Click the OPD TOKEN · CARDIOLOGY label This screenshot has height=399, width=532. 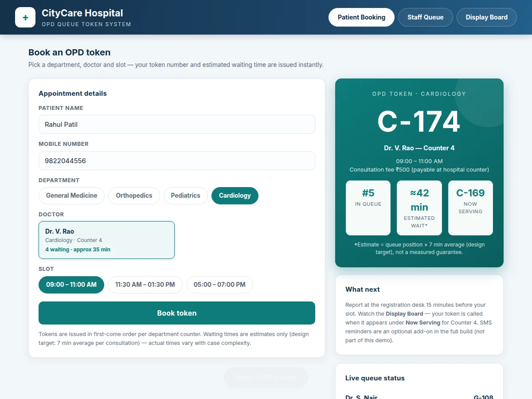click(419, 94)
